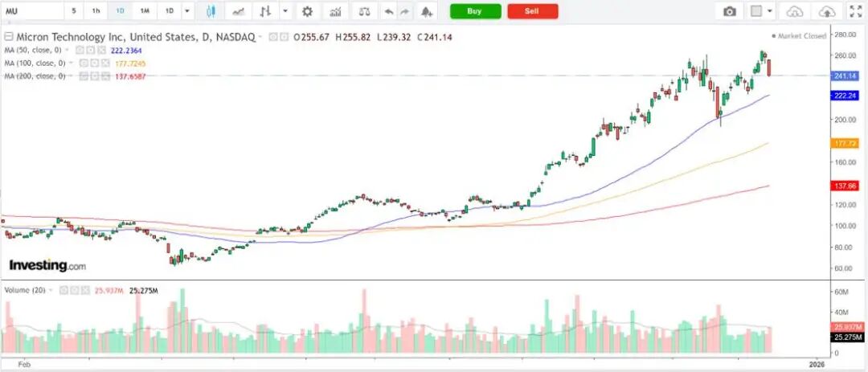Click the 280.00 price axis label
This screenshot has width=868, height=372.
[x=845, y=35]
